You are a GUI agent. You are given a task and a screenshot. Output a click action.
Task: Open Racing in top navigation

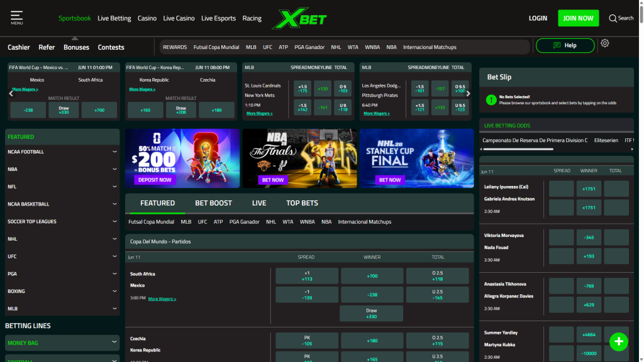click(x=252, y=18)
